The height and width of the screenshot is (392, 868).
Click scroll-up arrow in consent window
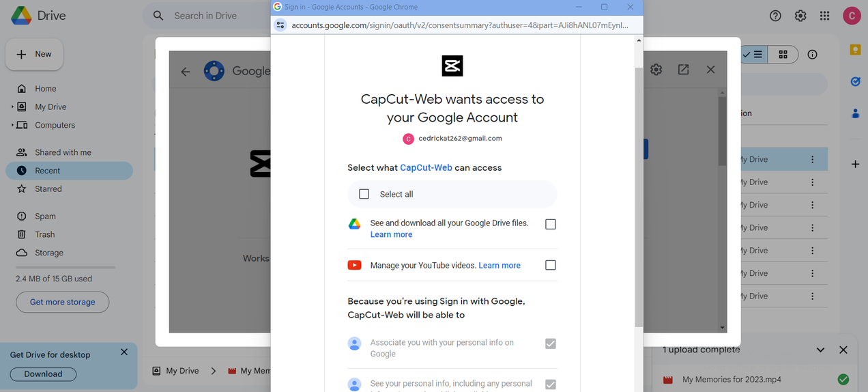(x=639, y=40)
